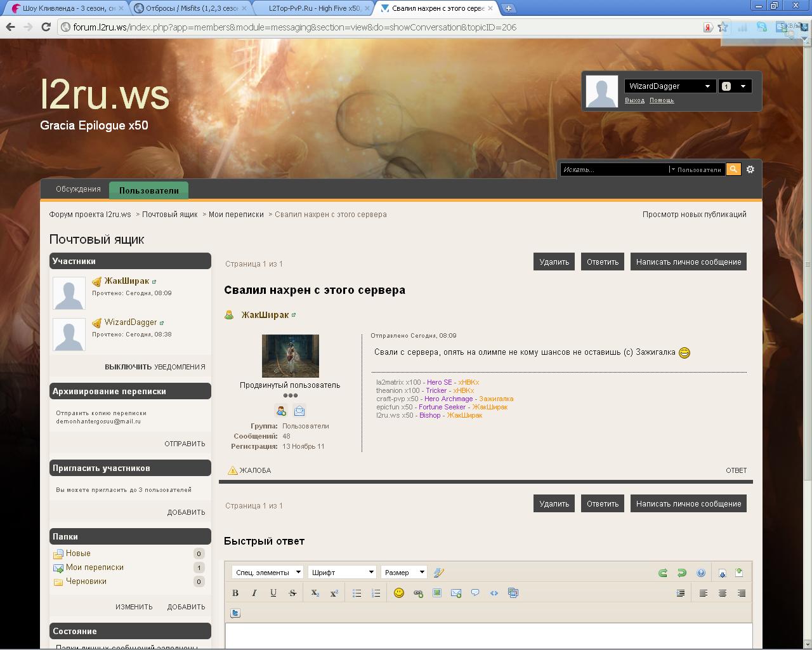
Task: Click ДОБАВИТЬ under Пригласить участников
Action: tap(187, 512)
